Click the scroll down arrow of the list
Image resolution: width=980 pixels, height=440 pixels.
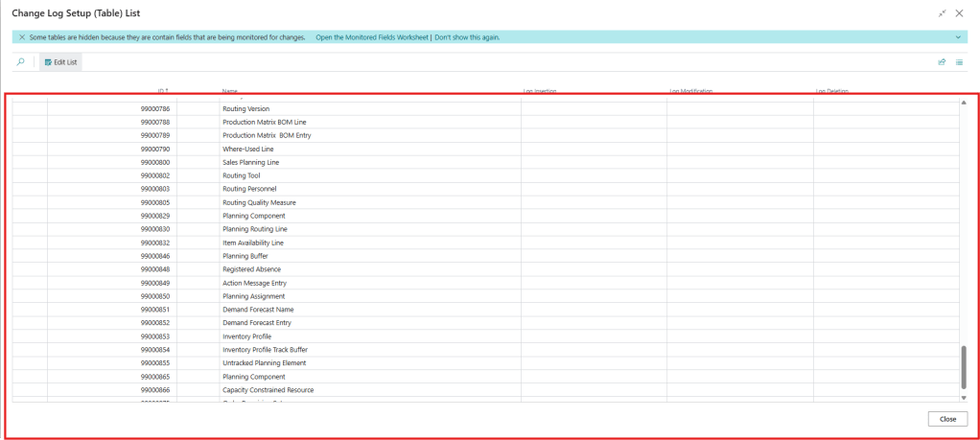click(964, 396)
